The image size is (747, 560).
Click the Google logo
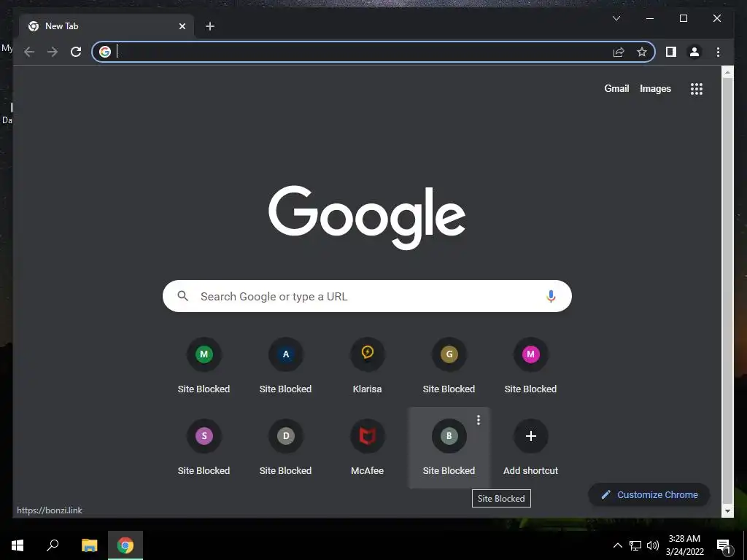367,217
